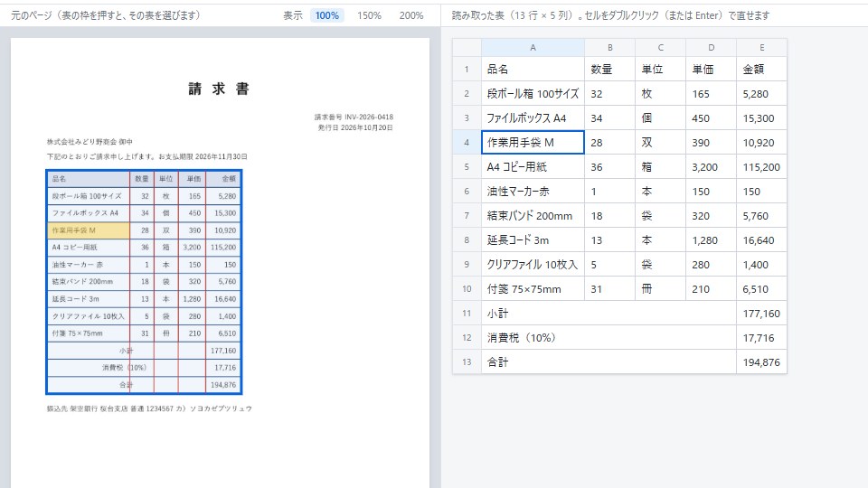Select row header 1 in grid
This screenshot has width=868, height=488.
point(467,70)
